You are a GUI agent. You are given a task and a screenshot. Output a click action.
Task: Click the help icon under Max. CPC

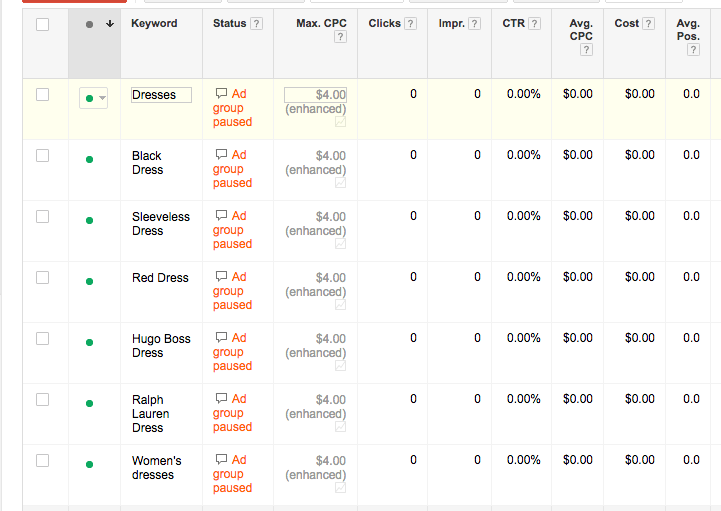click(x=341, y=37)
